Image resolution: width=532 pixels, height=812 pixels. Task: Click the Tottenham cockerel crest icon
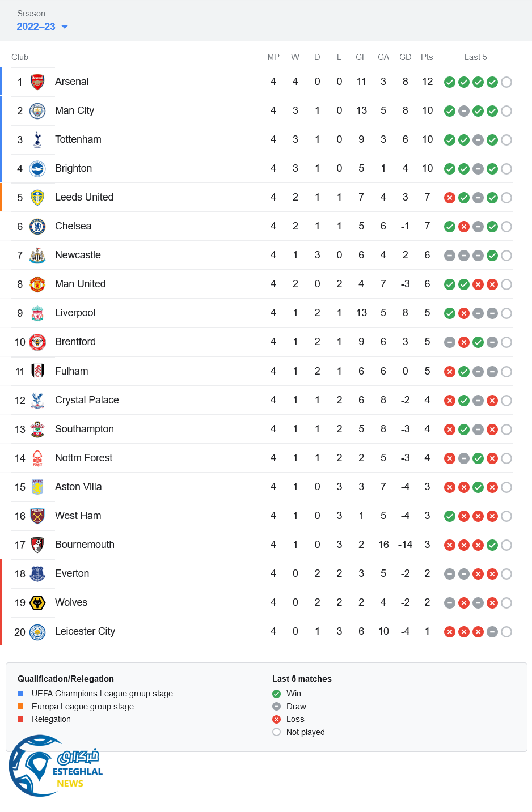click(37, 139)
